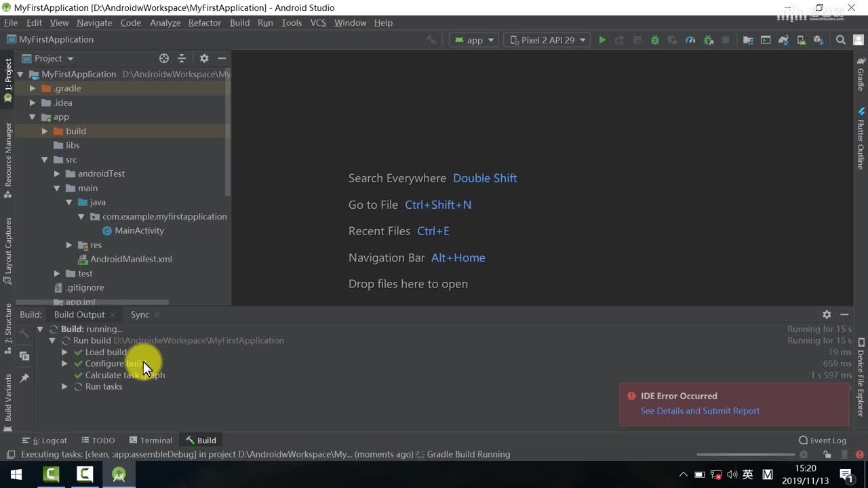Cancel the background Gradle build in the status bar

coord(804,455)
